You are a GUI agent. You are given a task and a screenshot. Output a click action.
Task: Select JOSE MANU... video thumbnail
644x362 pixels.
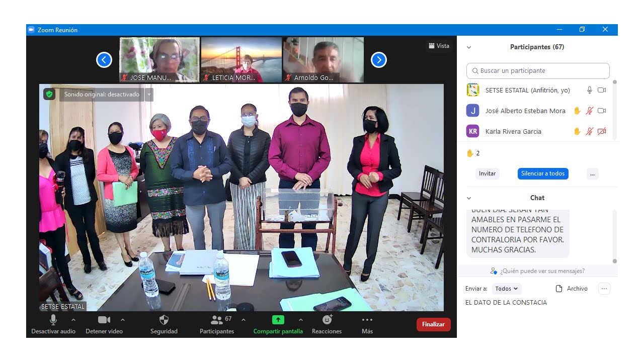(159, 60)
